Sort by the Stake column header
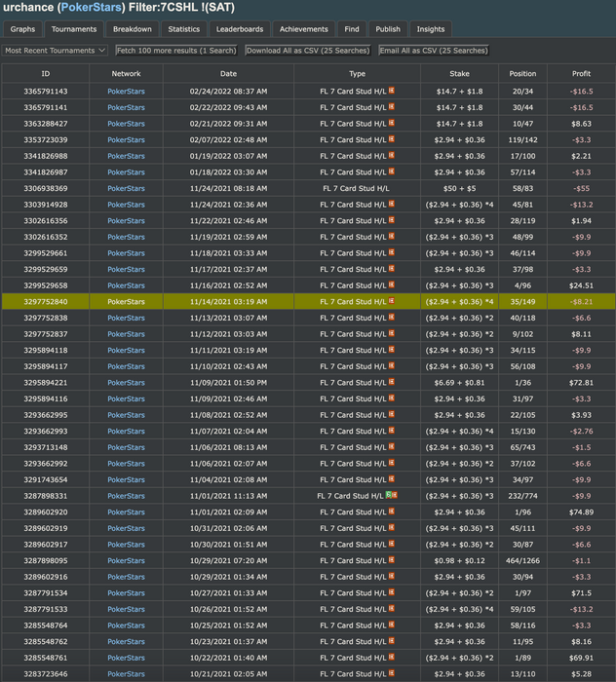 [x=459, y=73]
